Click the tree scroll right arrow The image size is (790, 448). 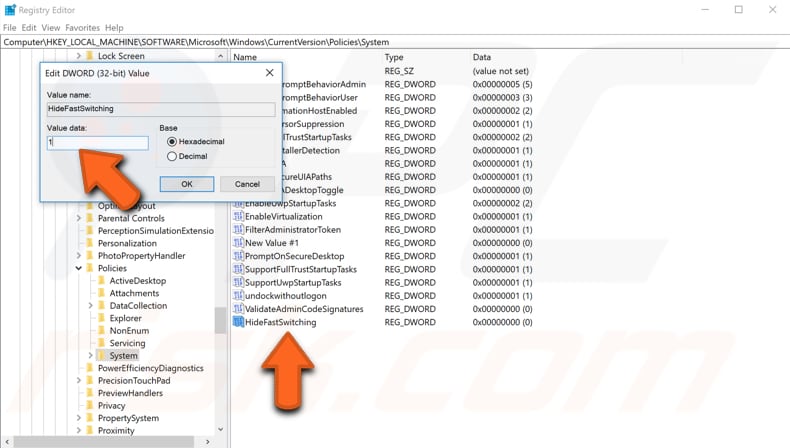click(x=208, y=442)
